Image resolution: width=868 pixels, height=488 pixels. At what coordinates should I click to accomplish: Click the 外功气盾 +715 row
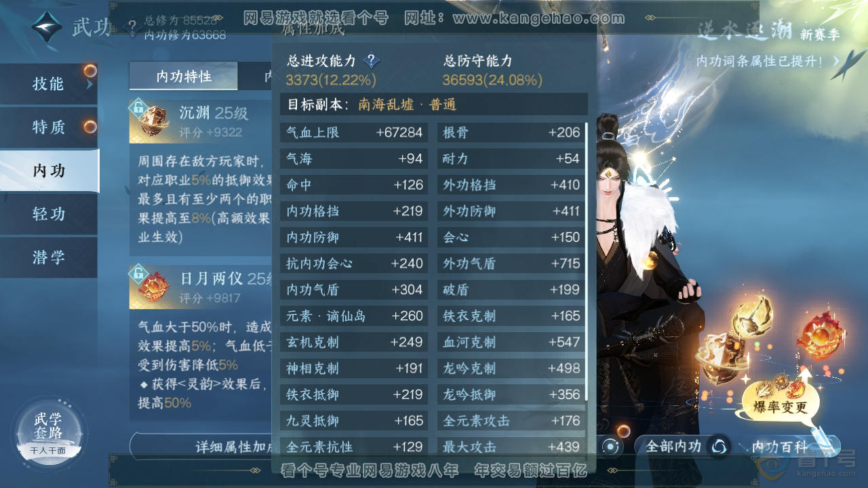click(x=511, y=263)
